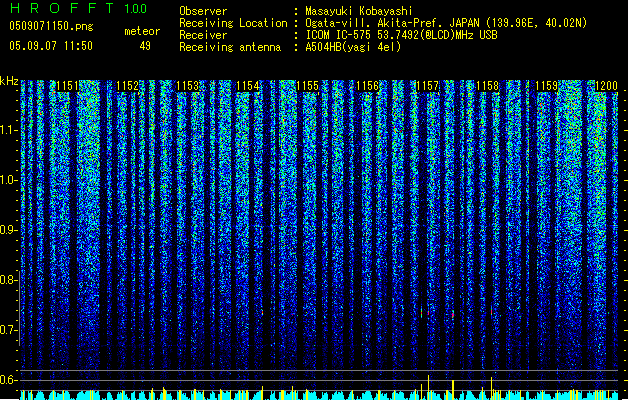This screenshot has height=400, width=629.
Task: Click the Receiving antenna label
Action: [230, 47]
